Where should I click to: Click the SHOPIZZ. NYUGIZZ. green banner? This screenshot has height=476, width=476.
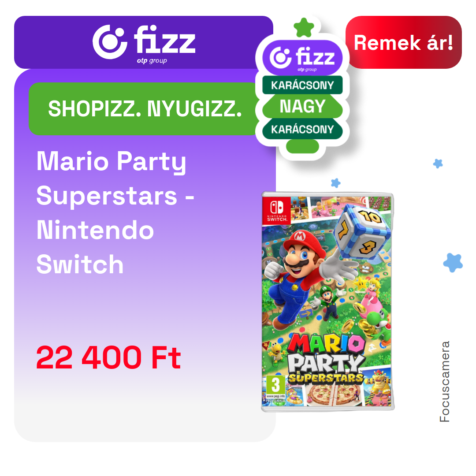click(144, 109)
